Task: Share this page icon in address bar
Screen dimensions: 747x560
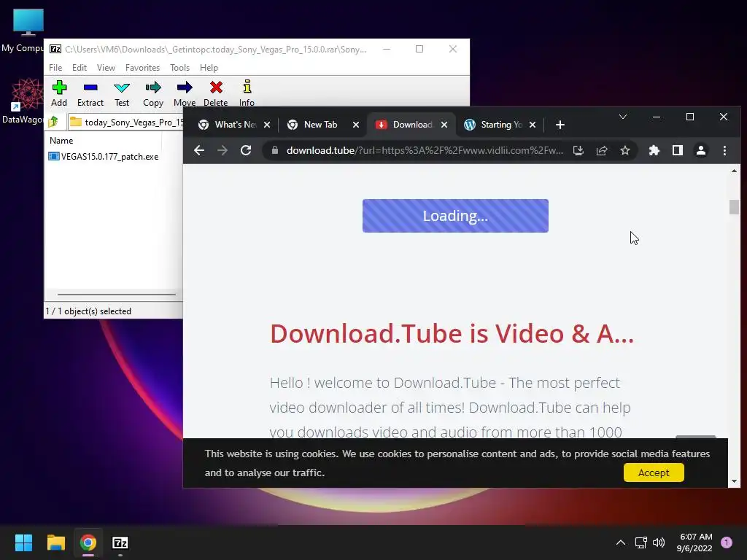Action: point(602,150)
